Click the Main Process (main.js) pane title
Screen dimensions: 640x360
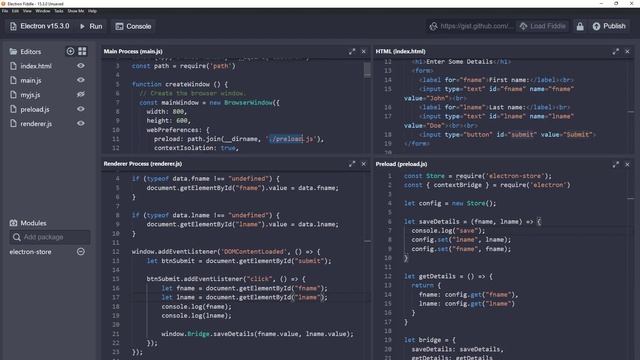(133, 51)
